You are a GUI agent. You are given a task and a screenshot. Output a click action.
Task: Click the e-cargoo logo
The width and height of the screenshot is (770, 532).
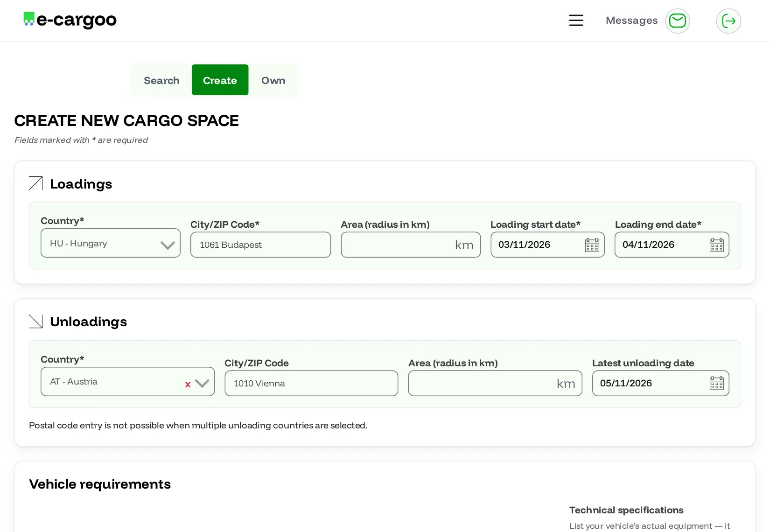pyautogui.click(x=70, y=20)
